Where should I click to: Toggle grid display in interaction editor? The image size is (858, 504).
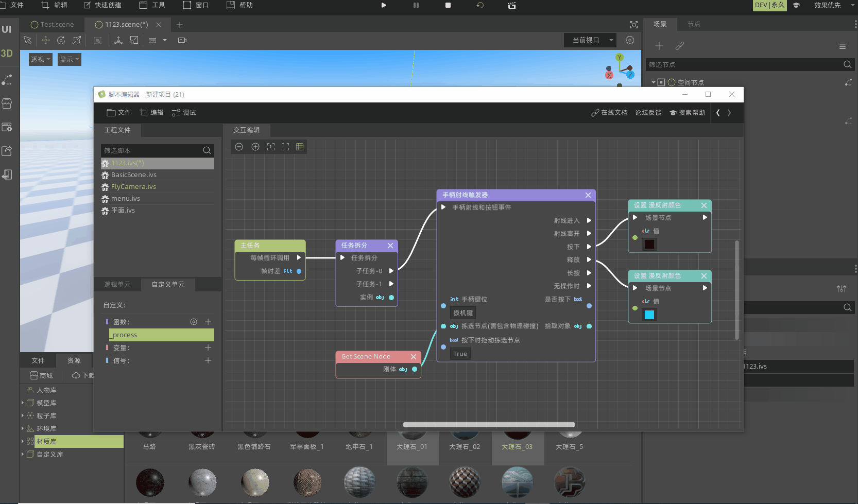pyautogui.click(x=300, y=147)
